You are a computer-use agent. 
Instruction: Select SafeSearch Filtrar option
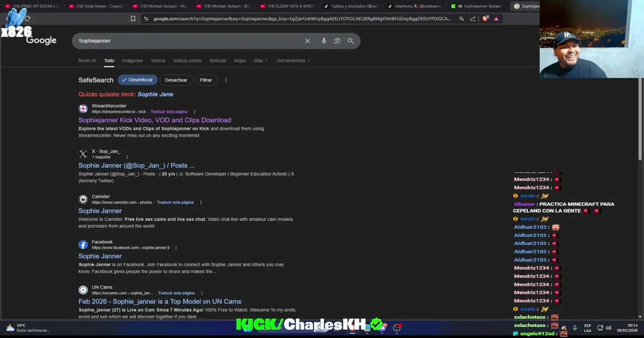click(206, 80)
